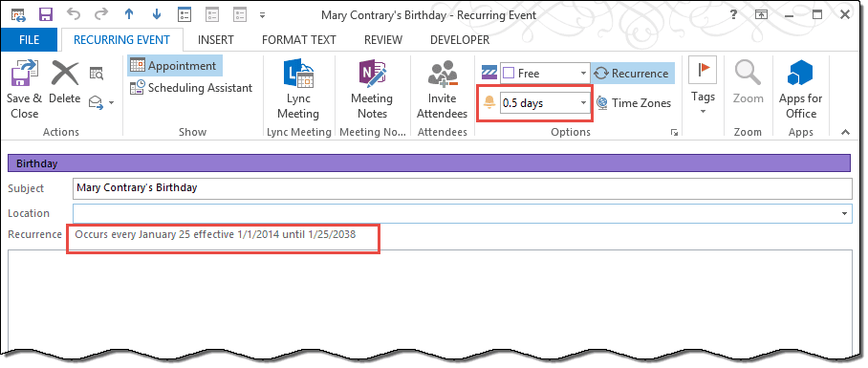Screen dimensions: 868x368
Task: Click into the Location field
Action: click(463, 213)
